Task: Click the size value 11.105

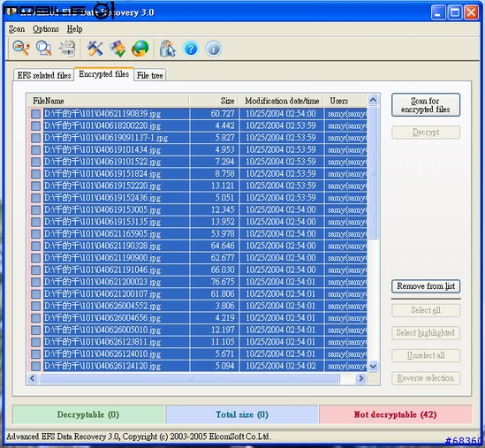Action: [x=223, y=342]
